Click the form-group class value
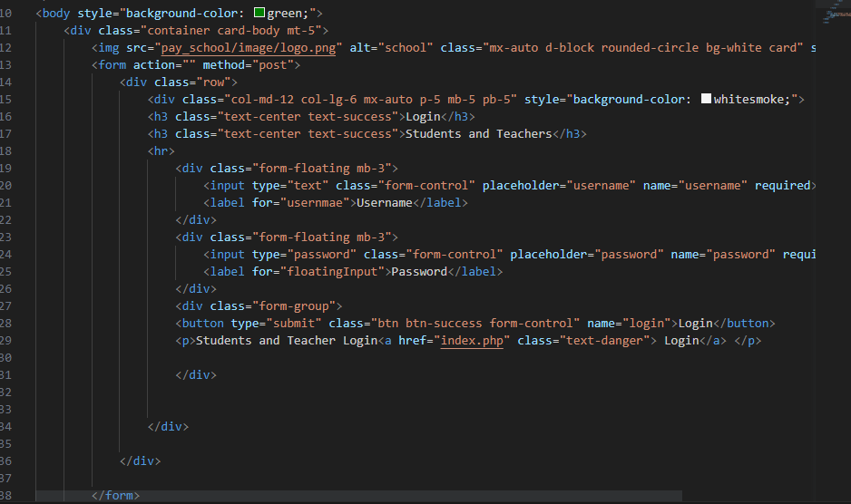This screenshot has height=504, width=851. click(294, 306)
